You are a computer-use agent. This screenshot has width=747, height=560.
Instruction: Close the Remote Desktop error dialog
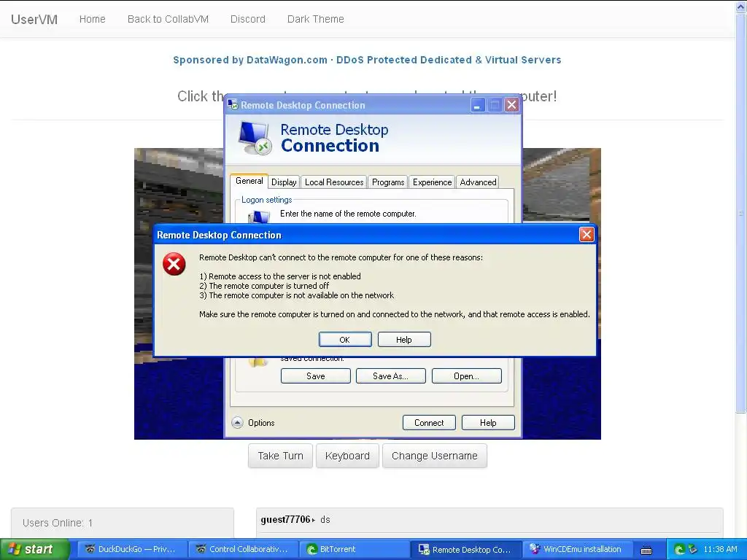pos(587,234)
